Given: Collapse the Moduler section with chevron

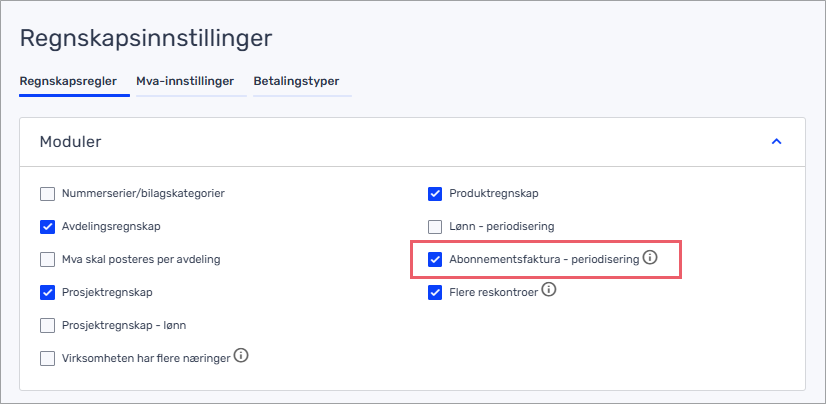Looking at the screenshot, I should [x=776, y=142].
